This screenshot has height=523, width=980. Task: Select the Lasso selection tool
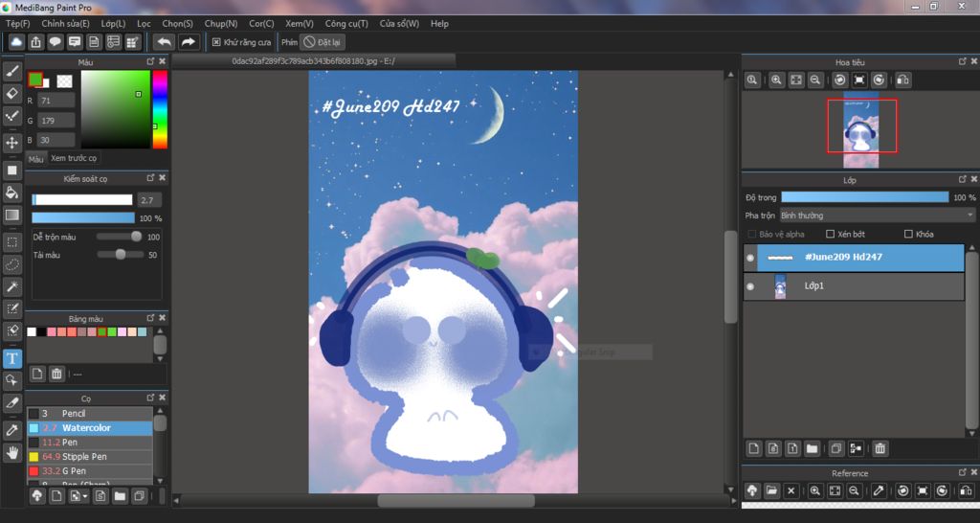tap(11, 264)
